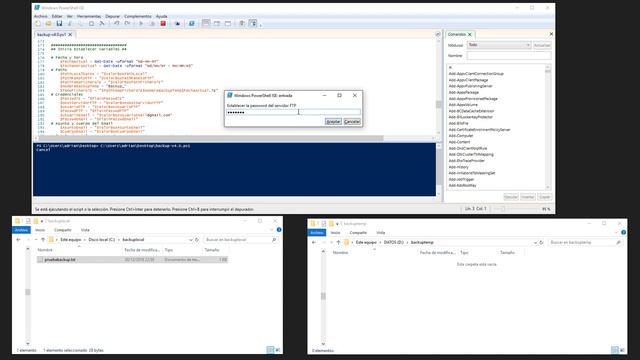Click Cancelar in the FTP password dialog
Viewport: 640px width, 360px height.
click(352, 122)
